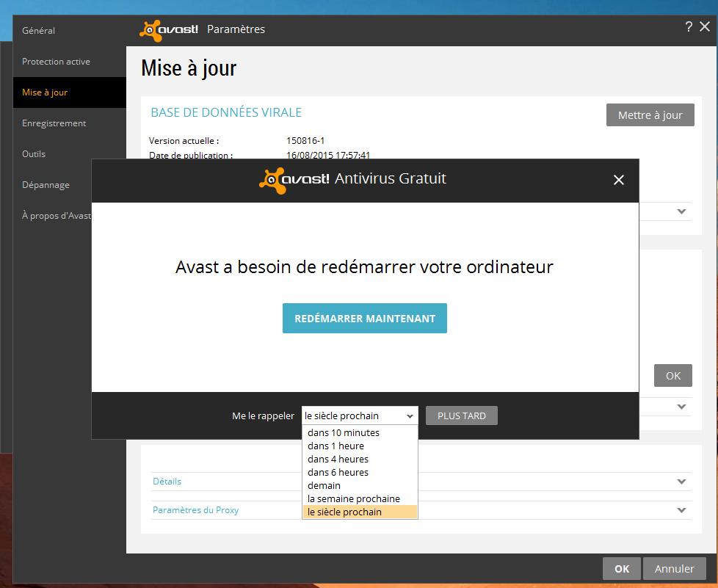Open help with the question mark icon
Image resolution: width=718 pixels, height=588 pixels.
pyautogui.click(x=689, y=27)
